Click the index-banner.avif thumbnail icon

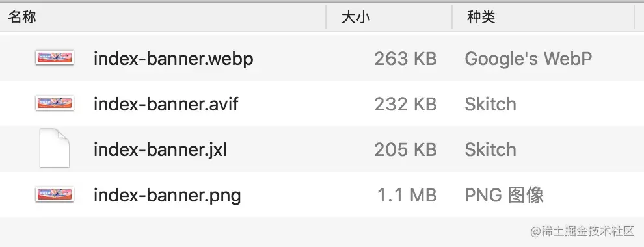55,103
